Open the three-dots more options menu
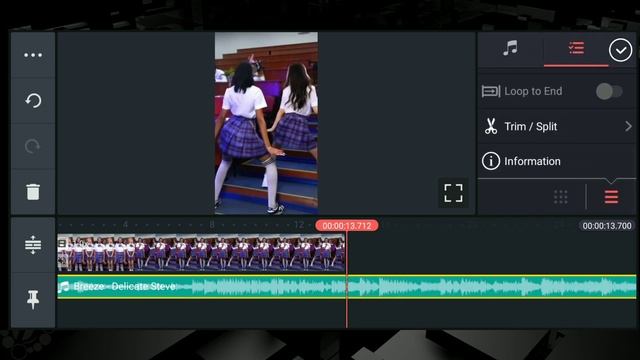The image size is (640, 360). pyautogui.click(x=33, y=55)
